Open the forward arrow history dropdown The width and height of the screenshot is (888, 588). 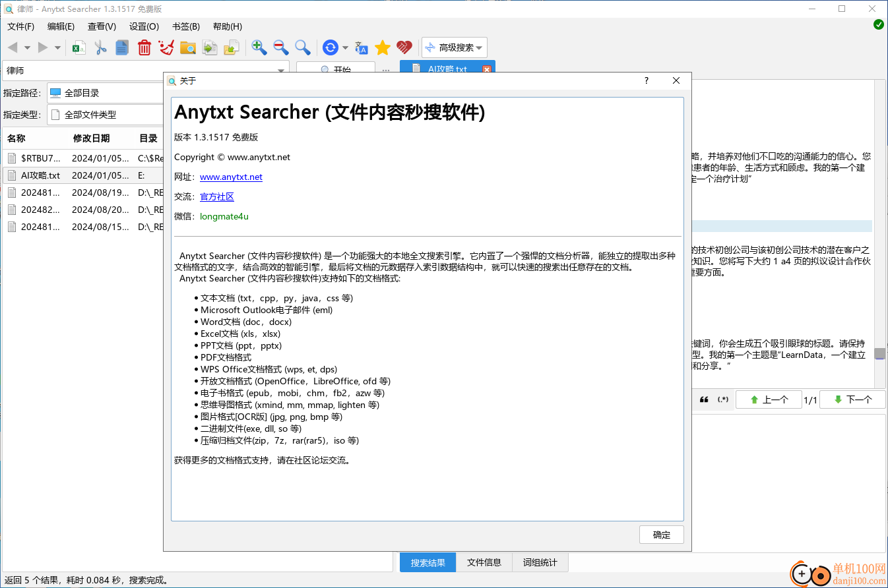(x=57, y=47)
